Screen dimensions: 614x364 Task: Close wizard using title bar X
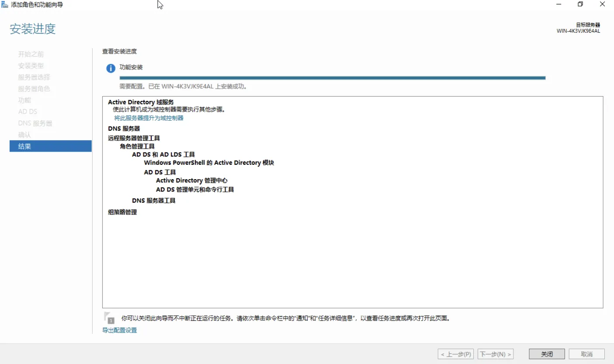tap(602, 4)
